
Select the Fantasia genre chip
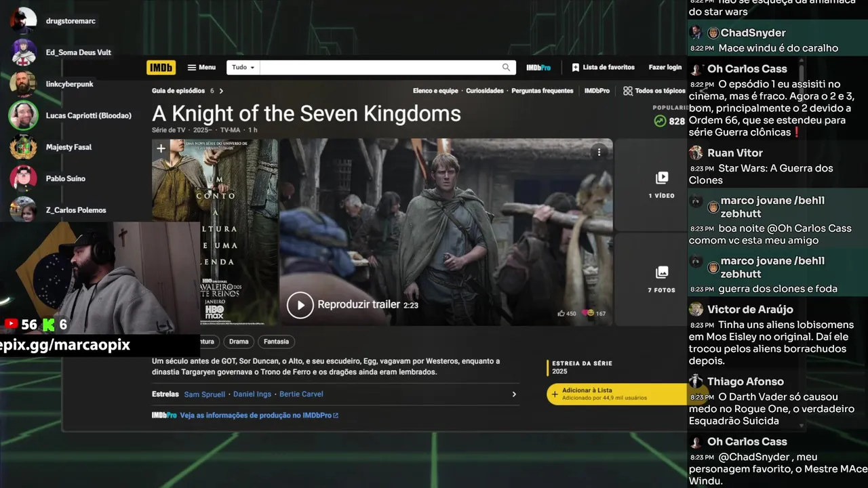point(276,342)
